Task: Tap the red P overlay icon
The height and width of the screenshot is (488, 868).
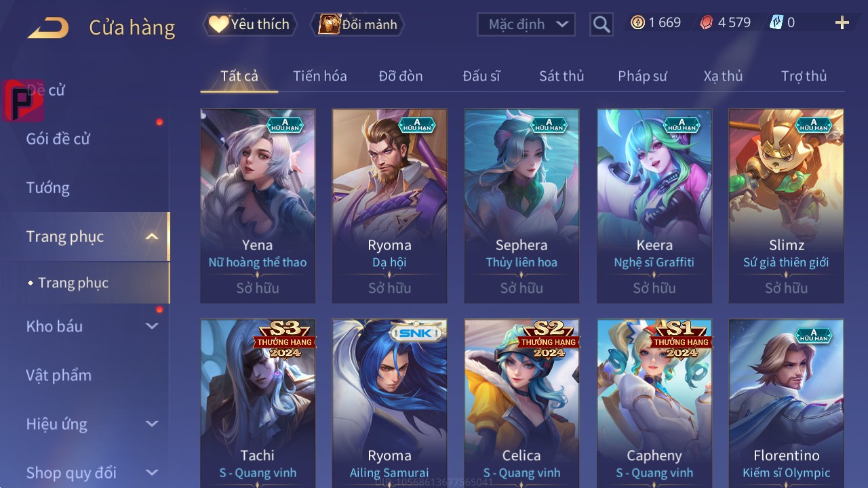Action: click(x=23, y=100)
